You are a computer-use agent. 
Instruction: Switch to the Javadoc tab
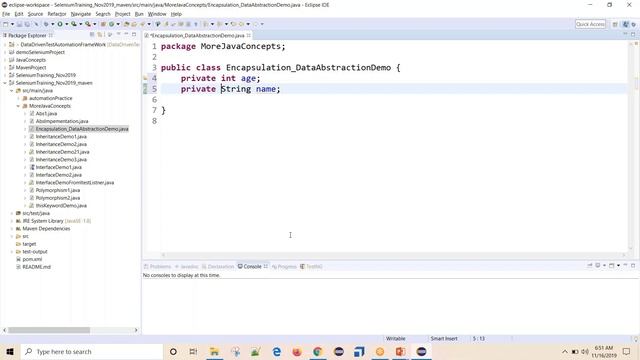tap(187, 267)
